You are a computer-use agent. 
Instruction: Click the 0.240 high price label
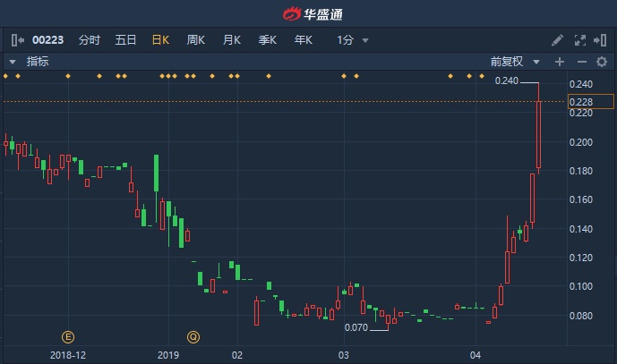(x=507, y=81)
